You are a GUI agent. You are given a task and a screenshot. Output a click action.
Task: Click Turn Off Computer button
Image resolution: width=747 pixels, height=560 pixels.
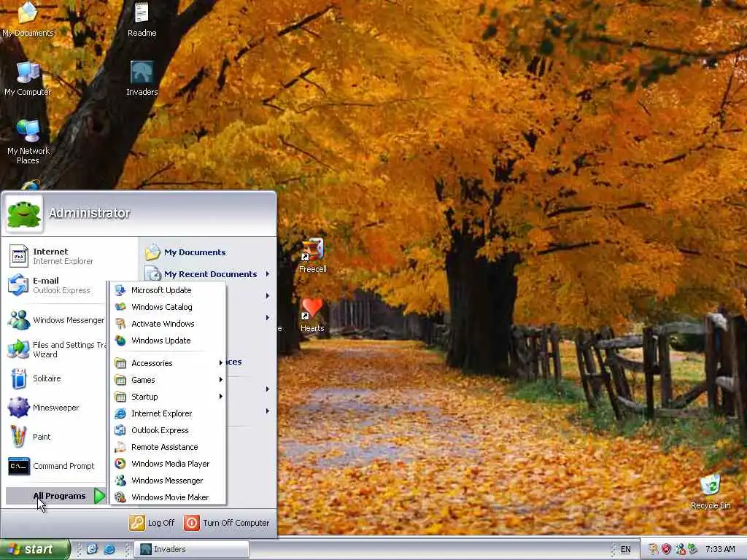tap(227, 523)
